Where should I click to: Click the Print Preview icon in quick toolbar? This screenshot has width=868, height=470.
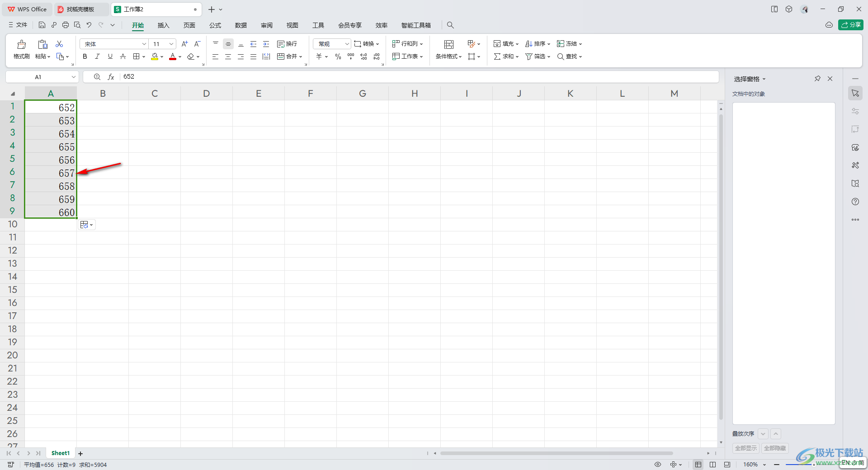tap(77, 25)
